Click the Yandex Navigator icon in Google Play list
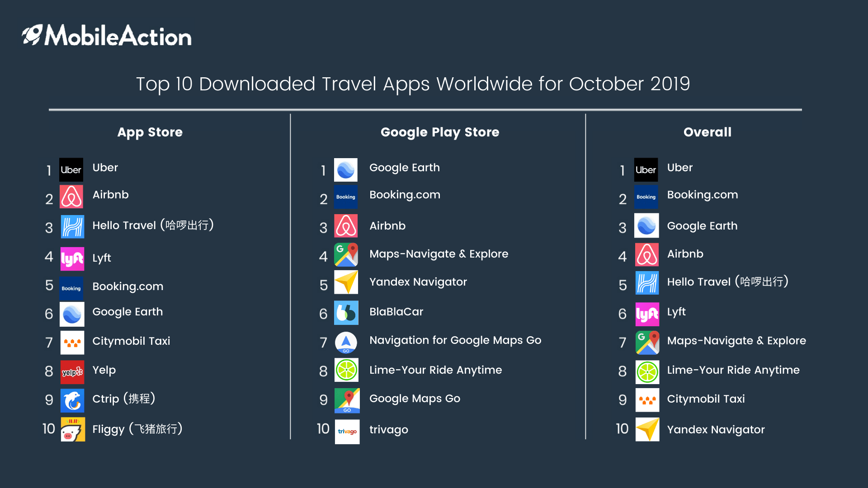Screen dimensions: 868x488 346,282
